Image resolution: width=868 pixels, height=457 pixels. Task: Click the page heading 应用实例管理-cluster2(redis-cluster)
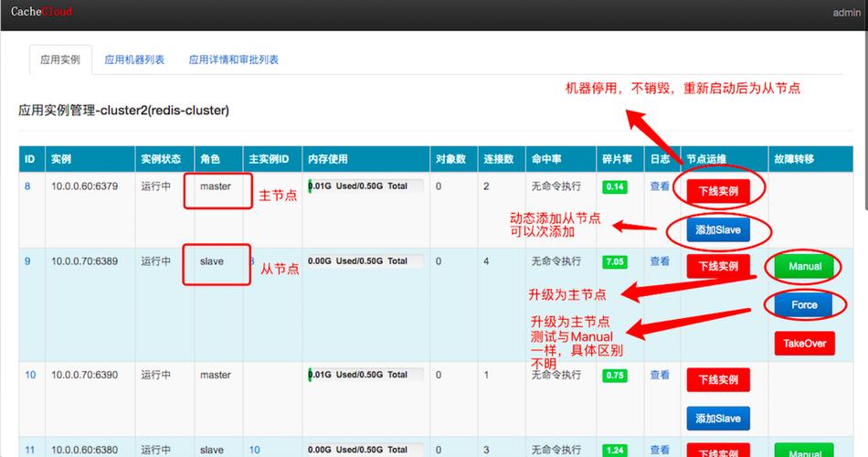123,111
